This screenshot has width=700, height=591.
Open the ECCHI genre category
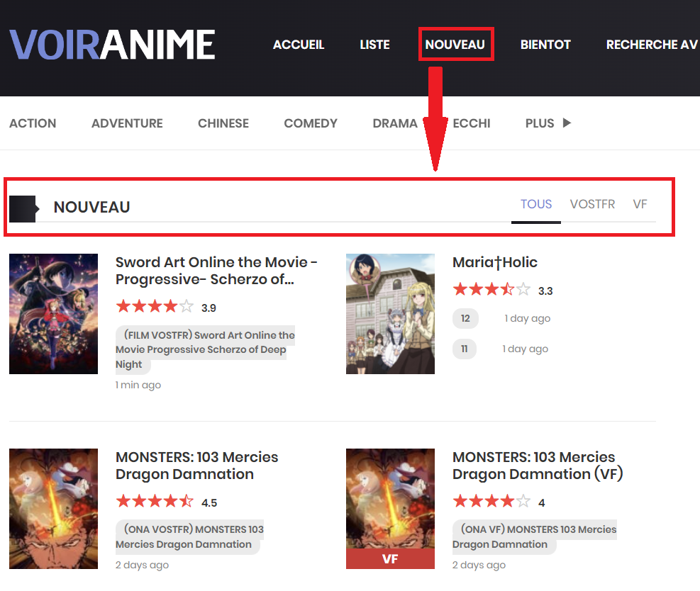click(x=471, y=123)
